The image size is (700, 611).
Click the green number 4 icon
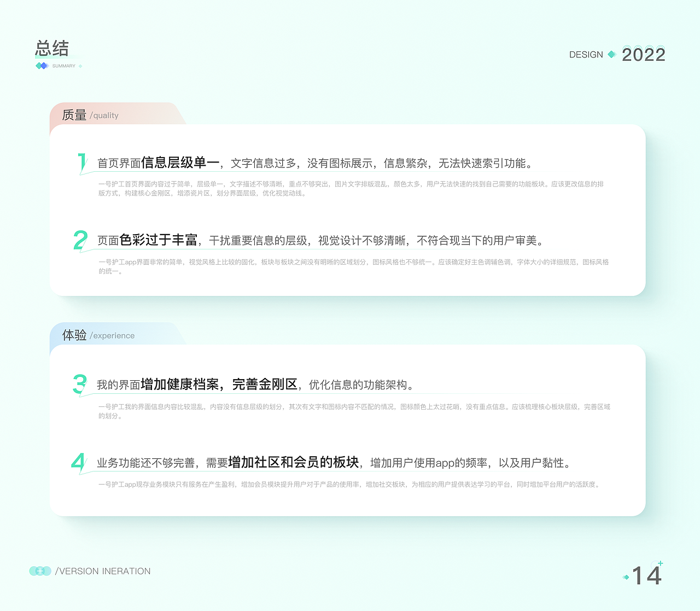coord(79,462)
